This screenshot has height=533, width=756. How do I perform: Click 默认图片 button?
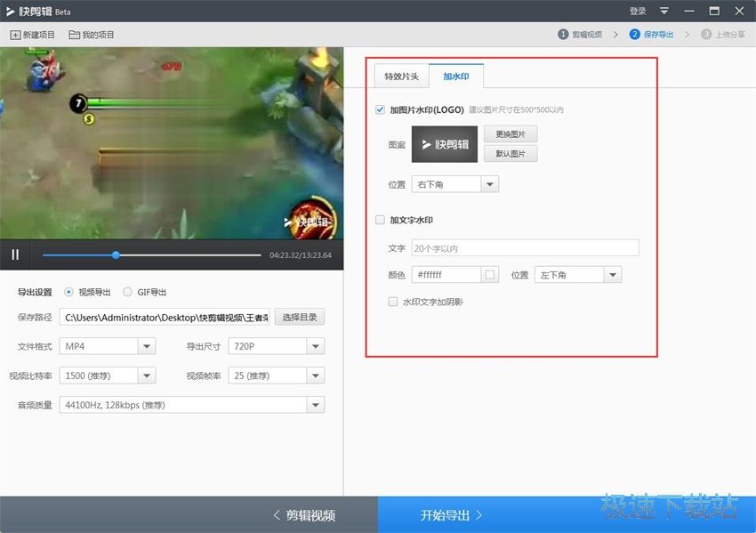[511, 153]
